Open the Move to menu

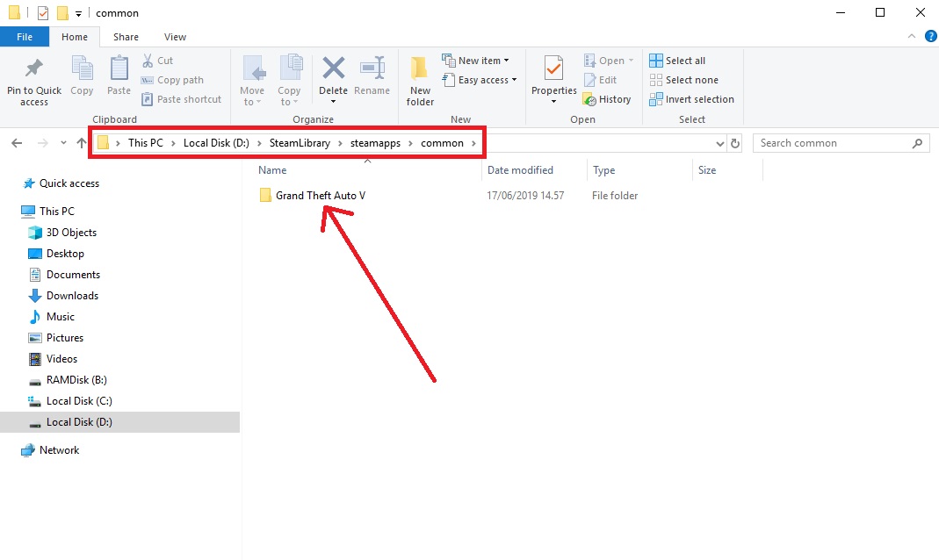click(252, 82)
